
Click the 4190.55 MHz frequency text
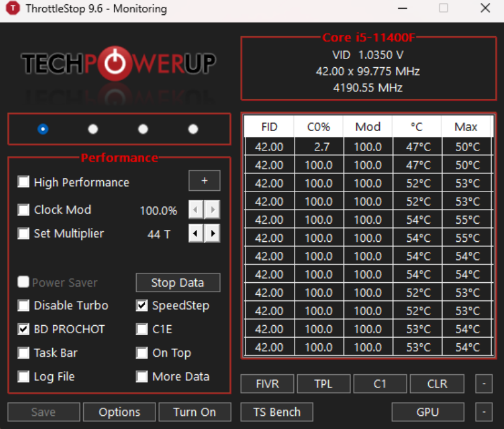368,88
